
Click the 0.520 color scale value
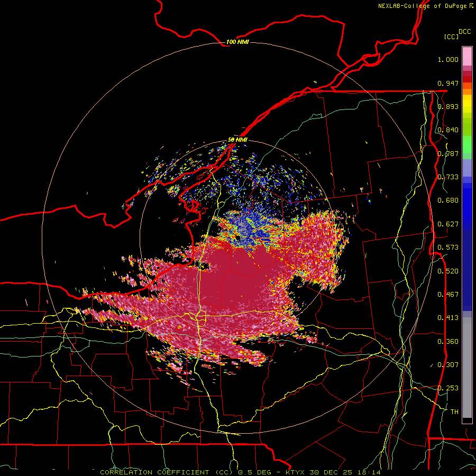point(448,271)
